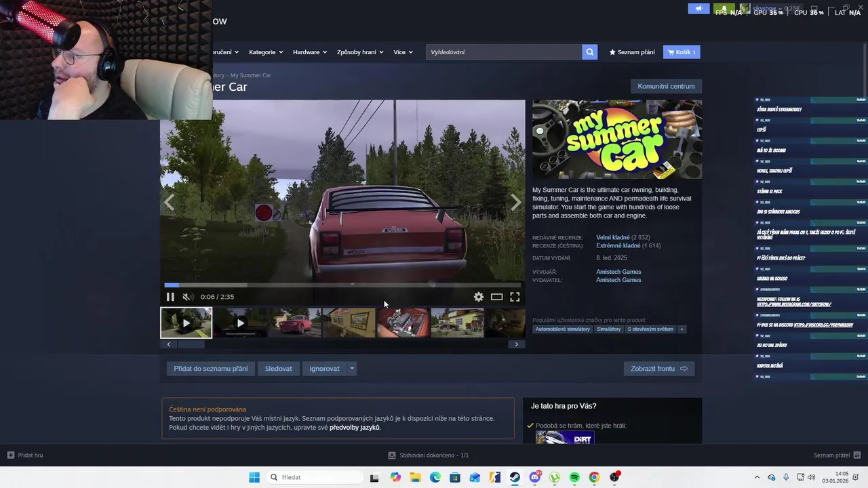Click the announcements megaphone icon

coord(698,9)
